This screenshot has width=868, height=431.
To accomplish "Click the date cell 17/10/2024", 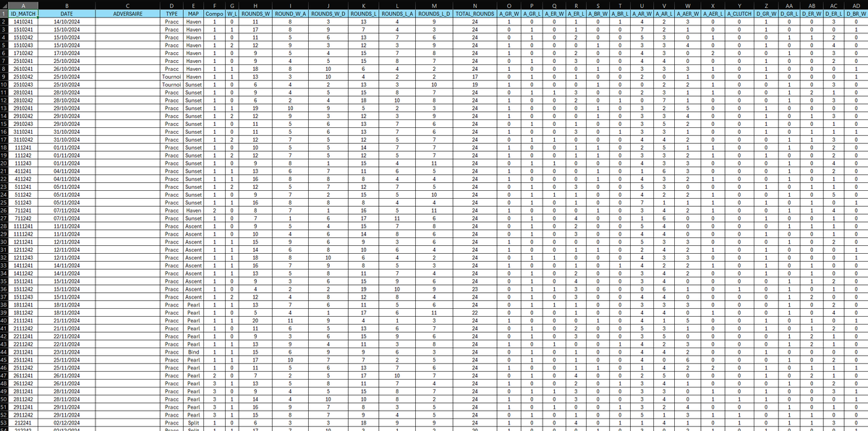I will [67, 53].
